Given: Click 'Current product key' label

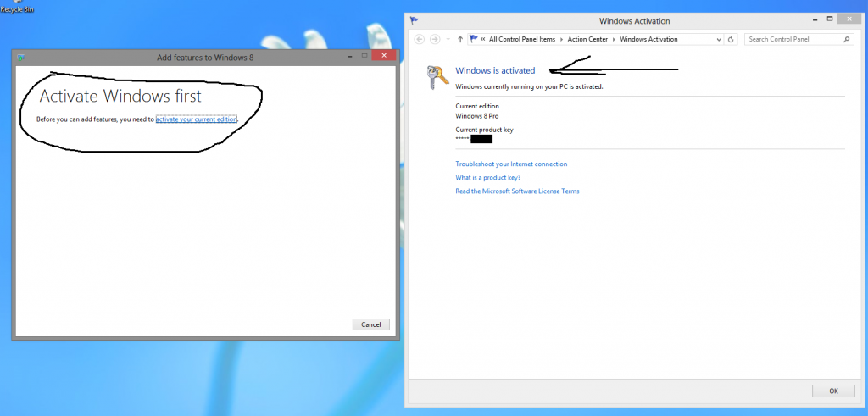Looking at the screenshot, I should click(484, 130).
